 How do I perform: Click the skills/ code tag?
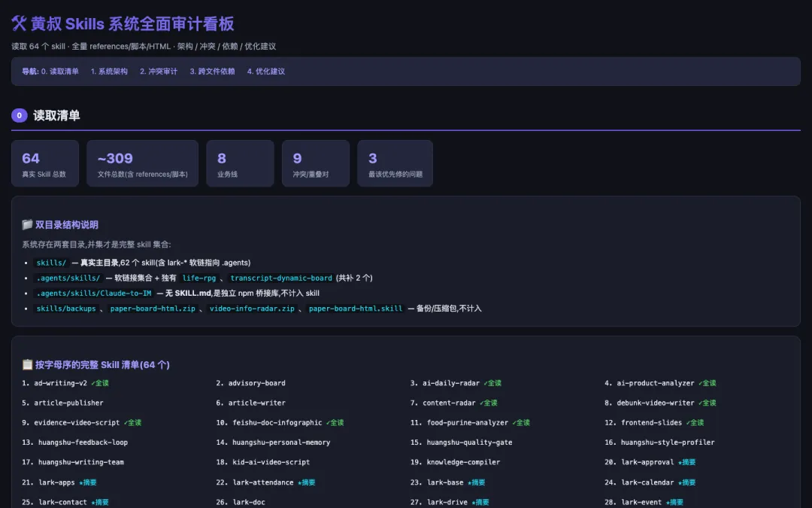51,263
